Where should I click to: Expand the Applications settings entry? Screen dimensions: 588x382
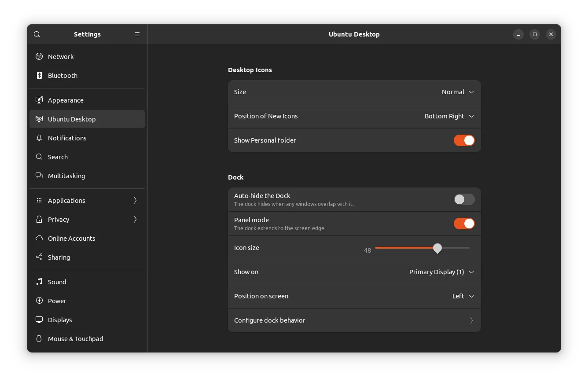[66, 200]
